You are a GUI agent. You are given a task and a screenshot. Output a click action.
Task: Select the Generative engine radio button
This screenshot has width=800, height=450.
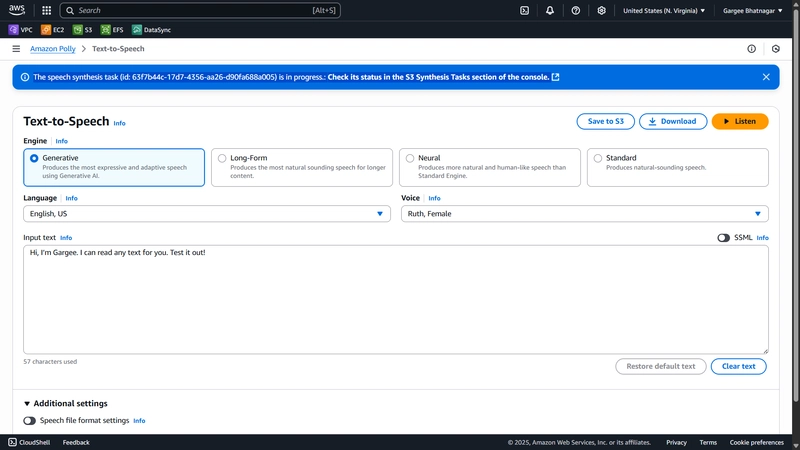[34, 158]
